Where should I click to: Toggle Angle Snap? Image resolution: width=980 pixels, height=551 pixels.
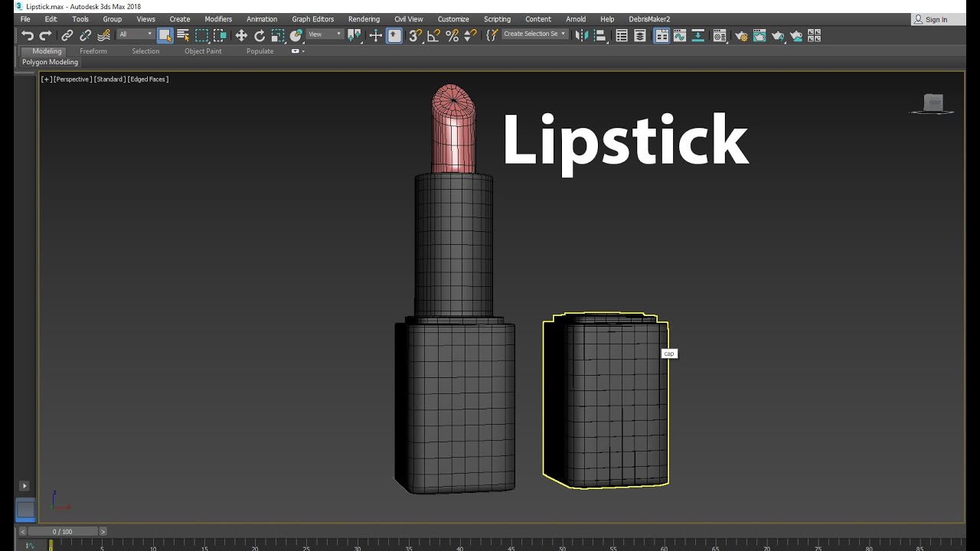click(x=433, y=35)
